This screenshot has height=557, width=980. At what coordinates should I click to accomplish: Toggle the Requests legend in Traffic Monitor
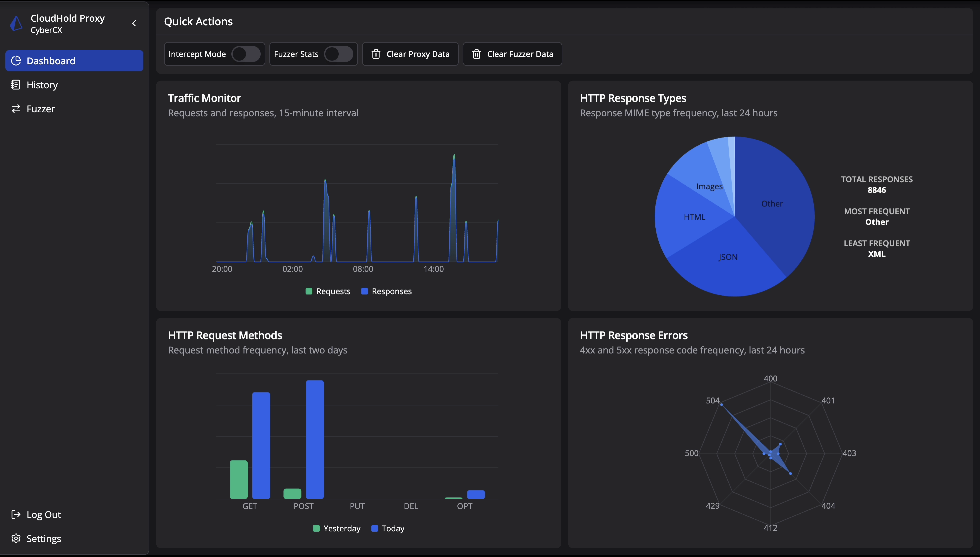tap(328, 291)
